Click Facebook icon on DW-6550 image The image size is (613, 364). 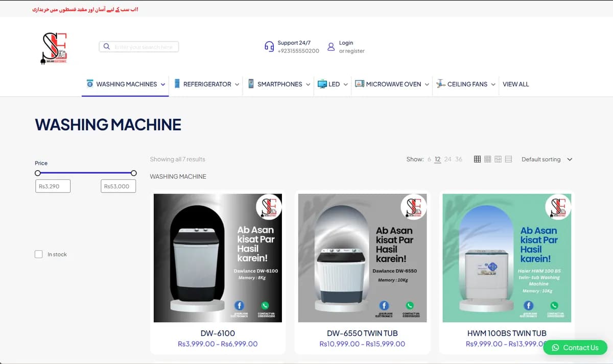(384, 305)
